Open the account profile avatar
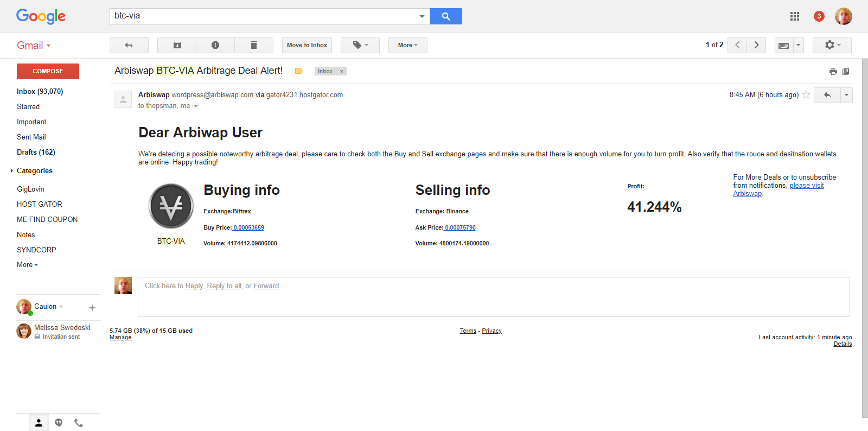 [844, 16]
